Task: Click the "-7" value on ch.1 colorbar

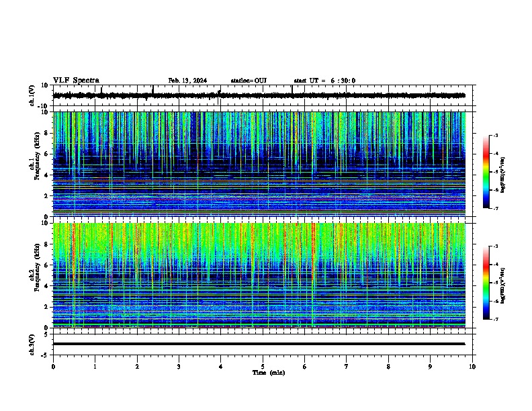Action: pos(495,208)
